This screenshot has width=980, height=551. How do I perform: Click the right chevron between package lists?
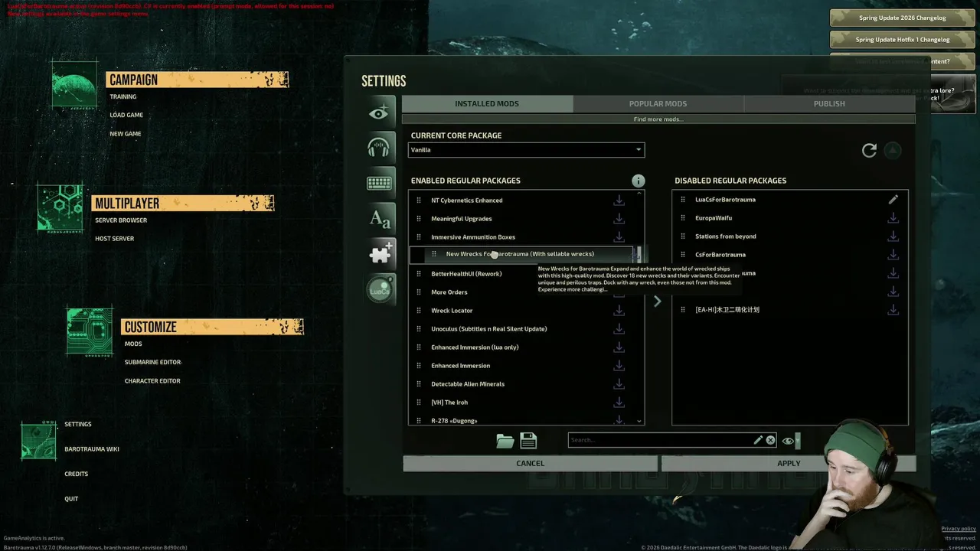click(657, 302)
